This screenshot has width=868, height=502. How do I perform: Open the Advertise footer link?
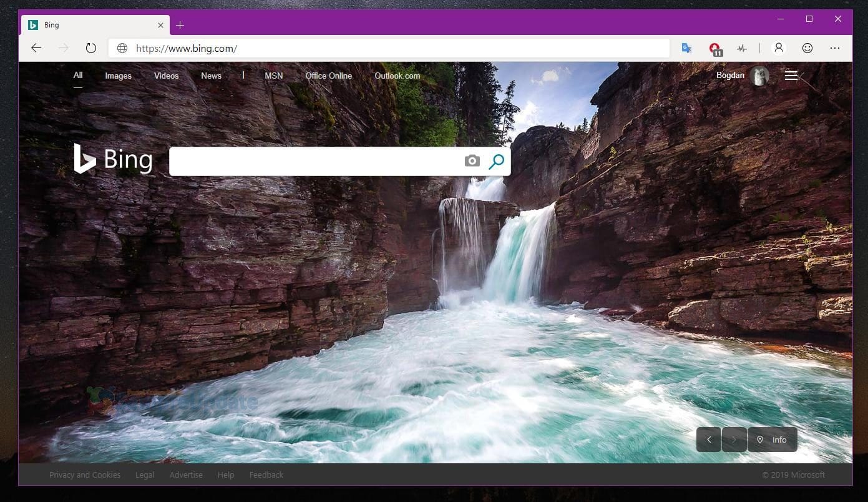pos(186,475)
